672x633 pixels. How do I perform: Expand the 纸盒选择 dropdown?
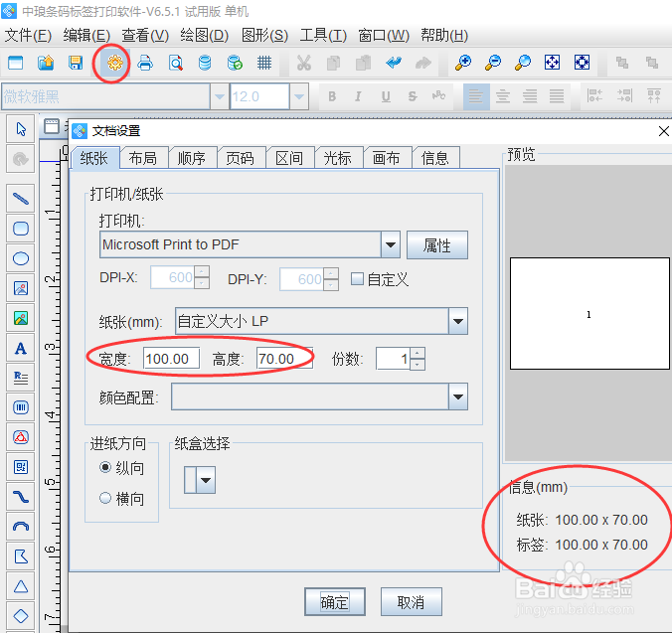(206, 480)
